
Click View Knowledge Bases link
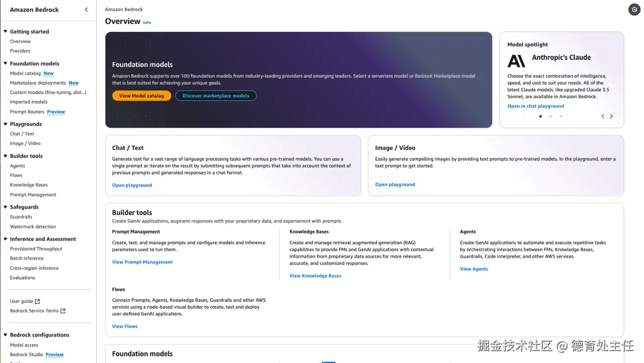pos(315,276)
